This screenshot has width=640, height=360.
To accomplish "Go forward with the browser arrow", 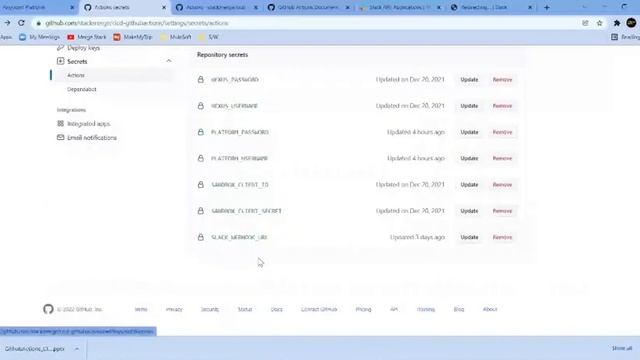I will pos(7,23).
